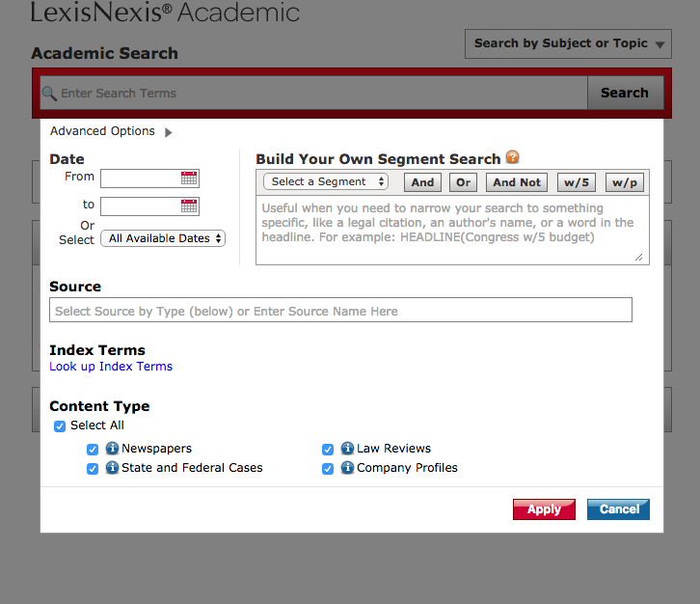This screenshot has width=700, height=604.
Task: Toggle the Select All checkbox
Action: coord(60,426)
